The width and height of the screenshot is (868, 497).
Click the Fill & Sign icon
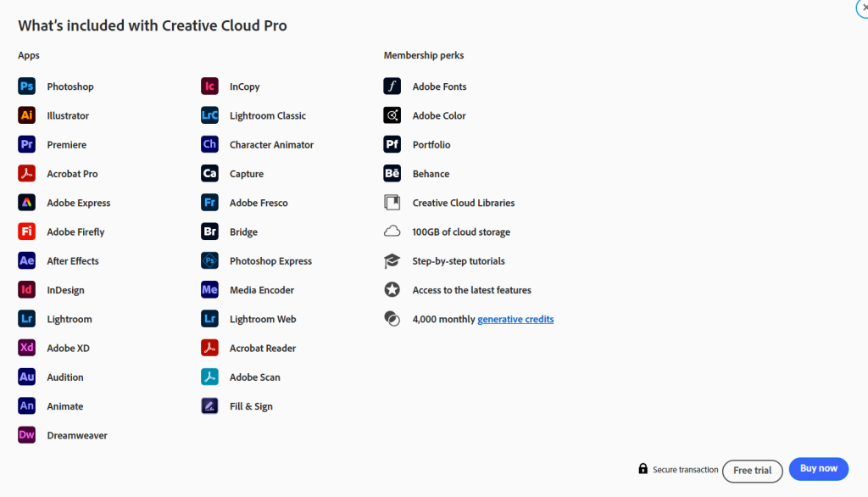209,406
